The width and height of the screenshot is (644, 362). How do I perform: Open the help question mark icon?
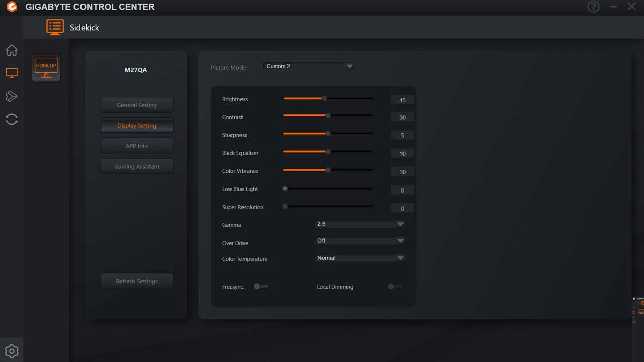coord(593,7)
